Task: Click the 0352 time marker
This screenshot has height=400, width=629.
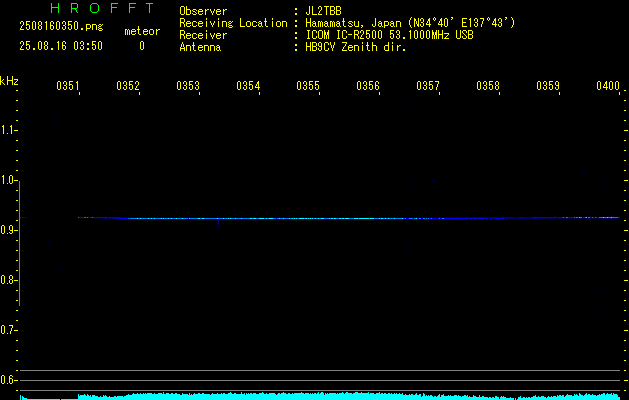Action: [x=128, y=86]
